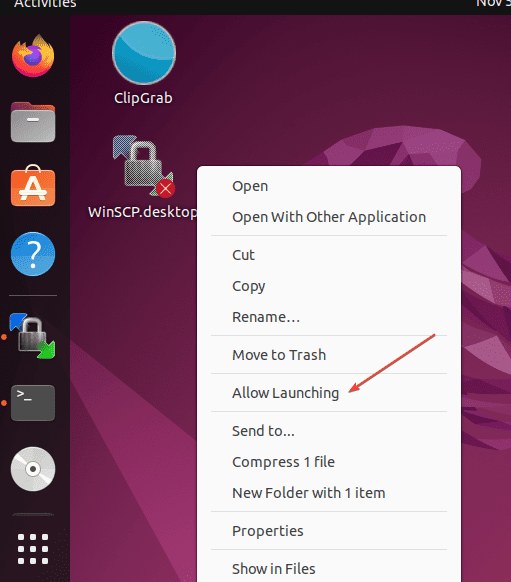The image size is (511, 582).
Task: Select the ClipGrab desktop icon
Action: click(144, 53)
